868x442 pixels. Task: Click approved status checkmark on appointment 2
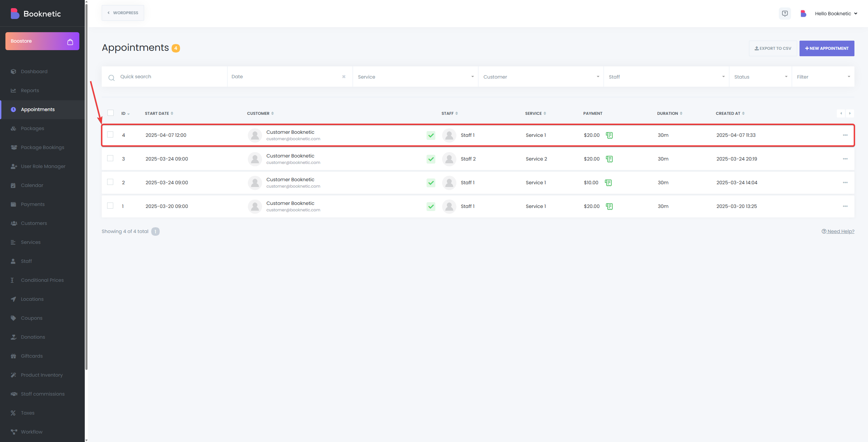tap(431, 183)
